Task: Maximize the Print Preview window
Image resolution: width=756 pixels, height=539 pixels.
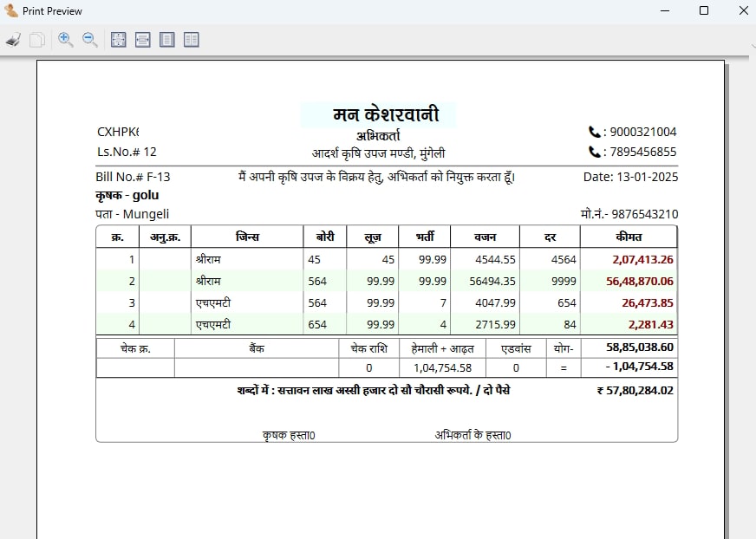Action: [704, 10]
